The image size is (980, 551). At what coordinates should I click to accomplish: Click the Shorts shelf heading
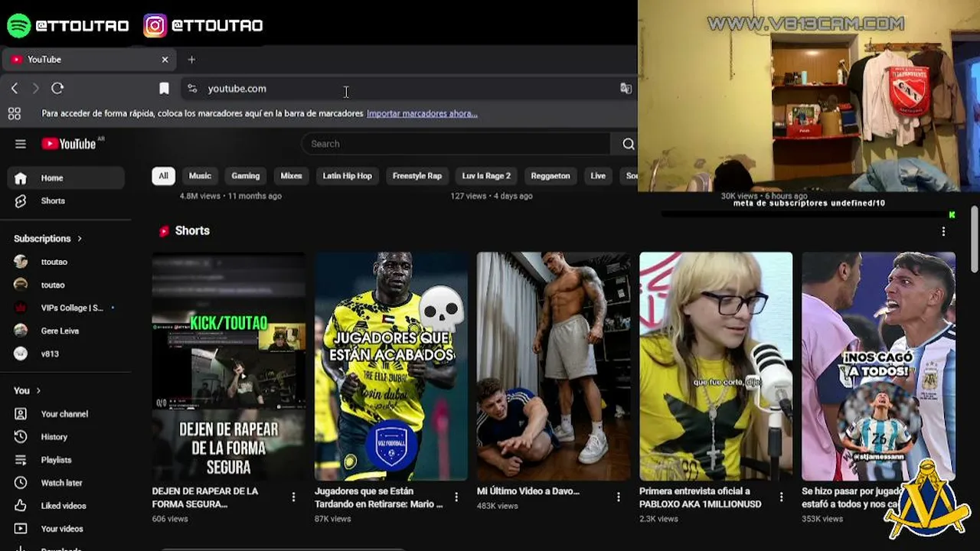click(x=192, y=231)
